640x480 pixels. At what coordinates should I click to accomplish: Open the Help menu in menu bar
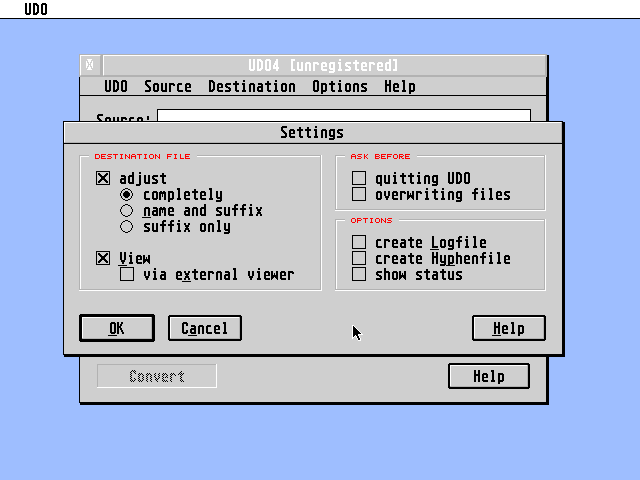tap(400, 87)
